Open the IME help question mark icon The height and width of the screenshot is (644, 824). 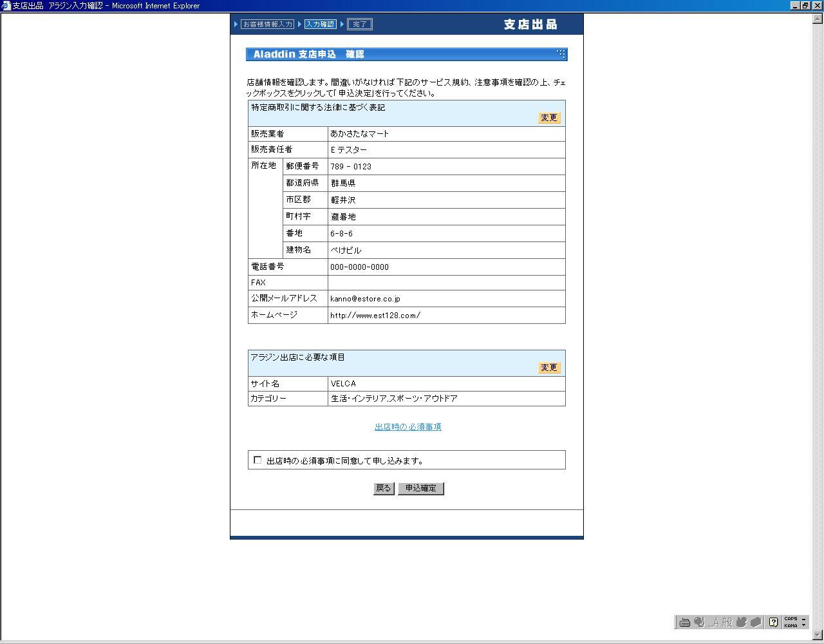click(x=773, y=622)
